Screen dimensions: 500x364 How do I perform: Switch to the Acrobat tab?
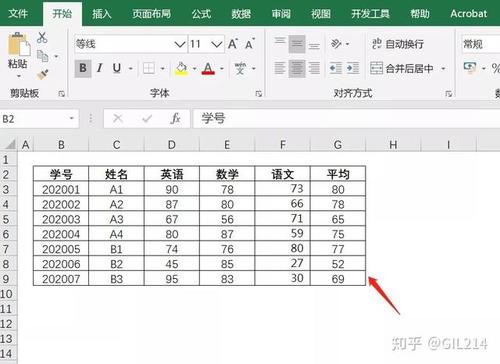[468, 14]
